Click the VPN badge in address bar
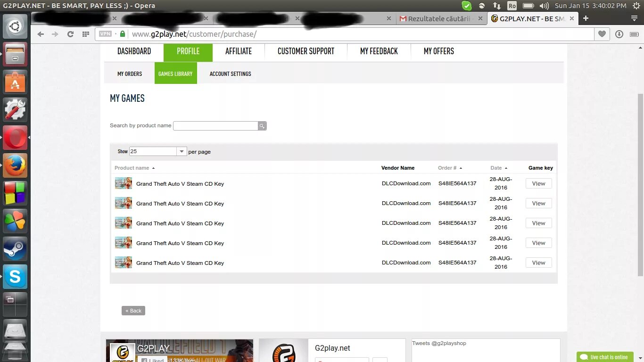The image size is (644, 362). 106,34
